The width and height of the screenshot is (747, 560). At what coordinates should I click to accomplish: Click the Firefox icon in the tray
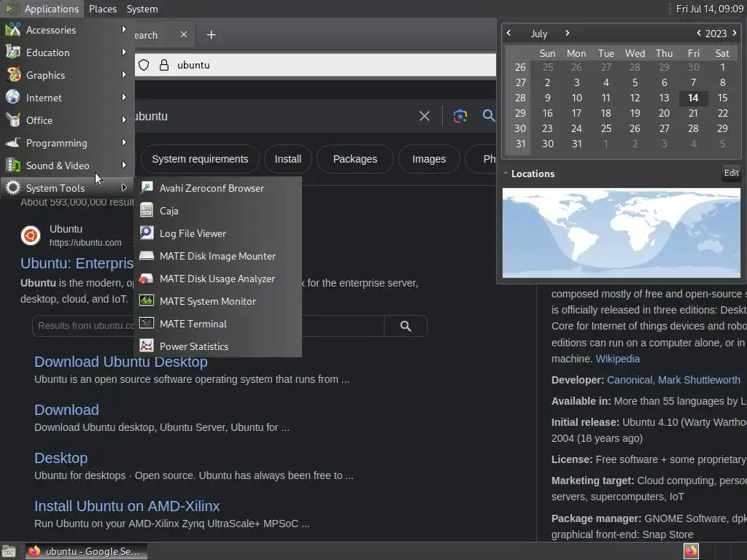pyautogui.click(x=691, y=551)
